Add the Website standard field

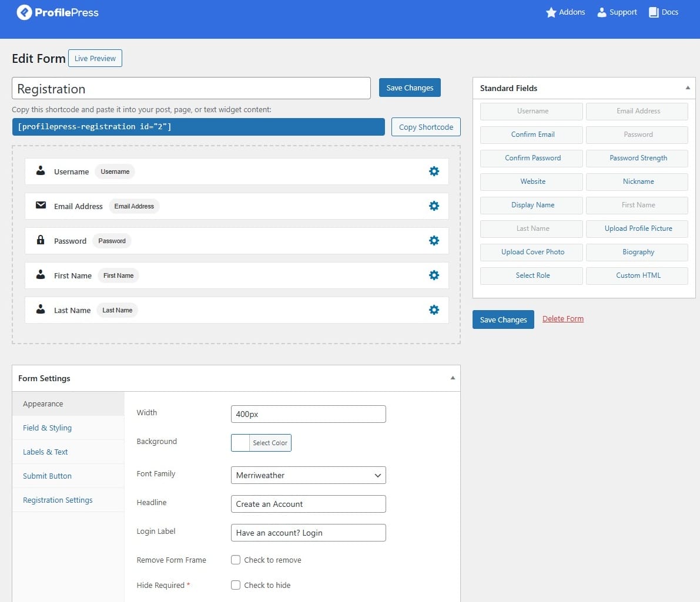(x=531, y=181)
